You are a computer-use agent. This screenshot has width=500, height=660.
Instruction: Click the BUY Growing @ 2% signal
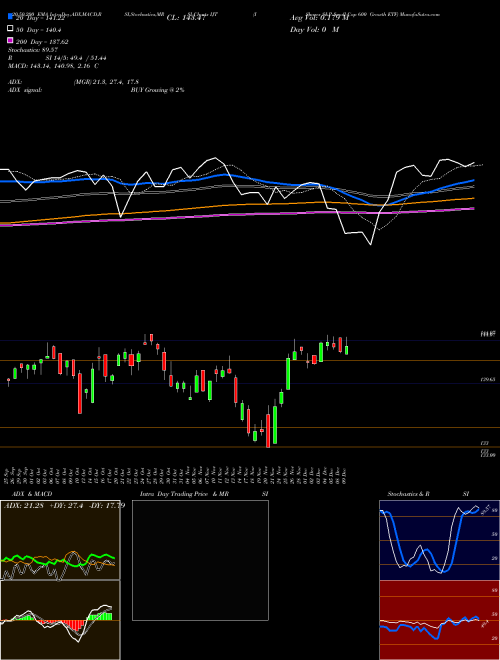[157, 90]
